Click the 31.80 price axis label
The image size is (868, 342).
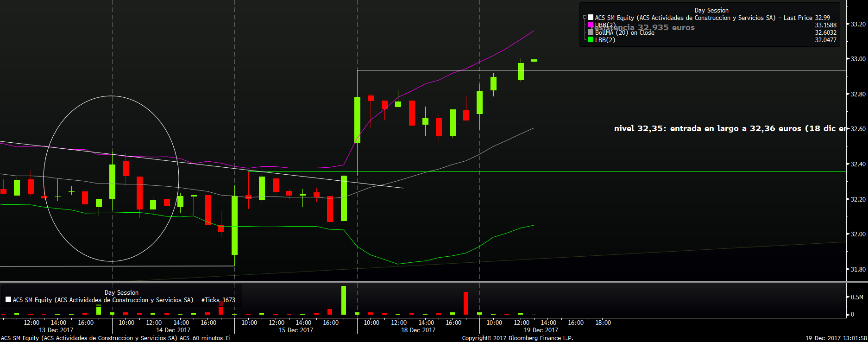pos(858,269)
